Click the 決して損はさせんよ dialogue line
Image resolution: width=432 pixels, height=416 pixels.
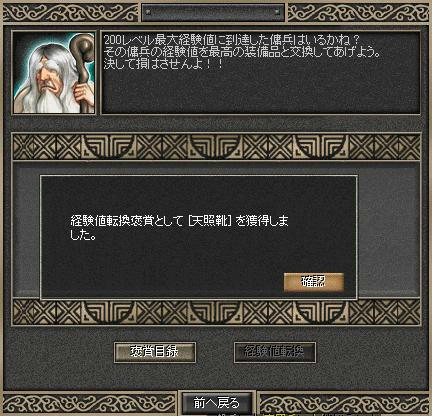pyautogui.click(x=163, y=64)
